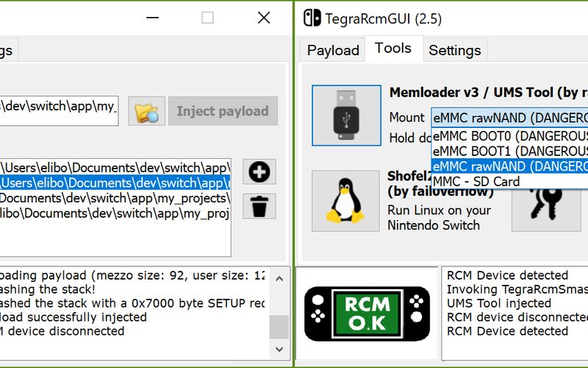Viewport: 588px width, 368px height.
Task: Select the highlighted favorite payload entry
Action: click(114, 183)
